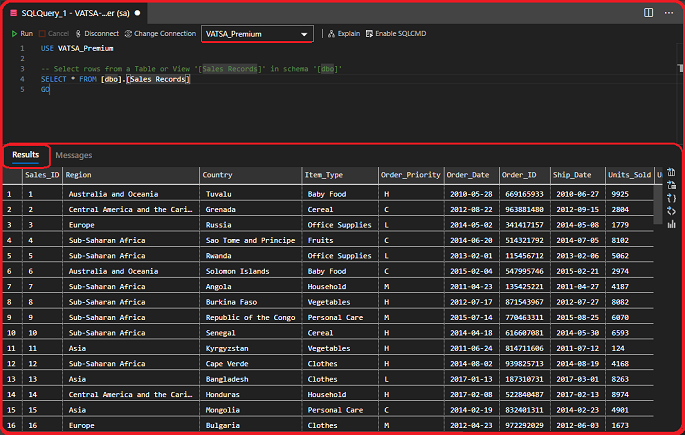Click the 'Solomon Islands' cell
The width and height of the screenshot is (685, 435).
click(250, 271)
